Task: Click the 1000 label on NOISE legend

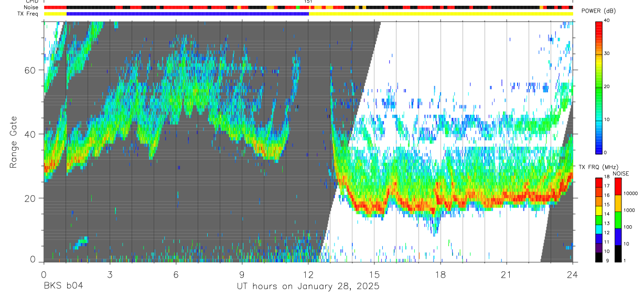Action: [x=629, y=210]
